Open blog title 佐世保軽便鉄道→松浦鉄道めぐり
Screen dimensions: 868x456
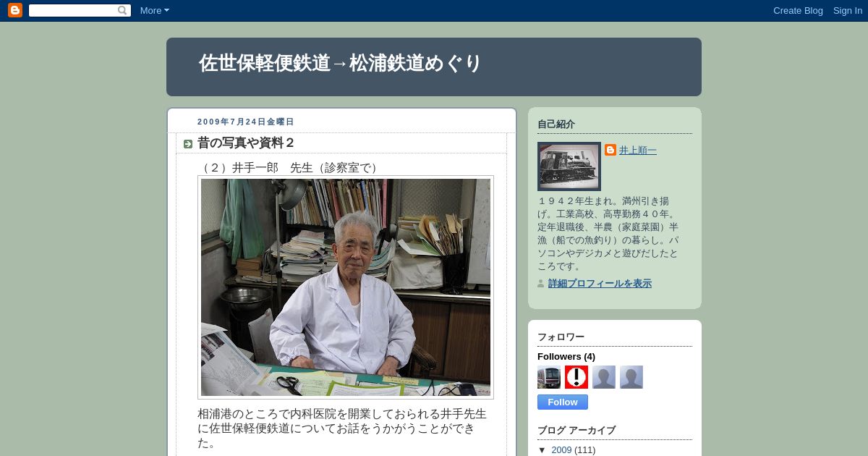341,64
